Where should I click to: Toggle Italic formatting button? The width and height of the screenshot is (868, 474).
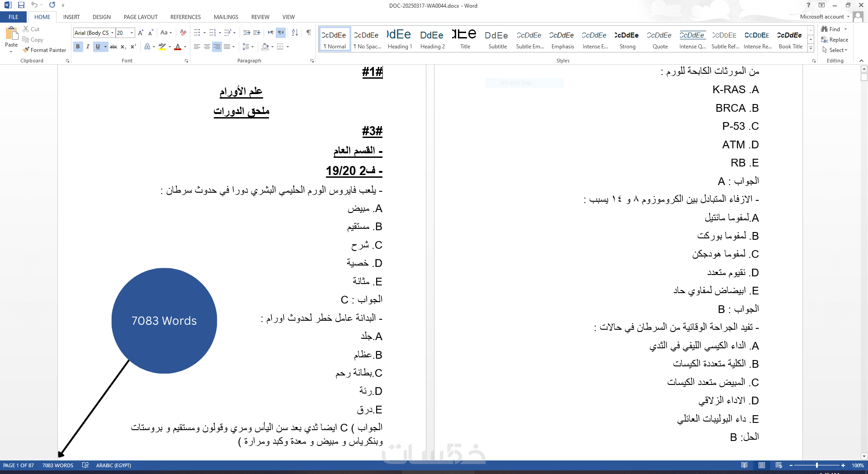[88, 47]
